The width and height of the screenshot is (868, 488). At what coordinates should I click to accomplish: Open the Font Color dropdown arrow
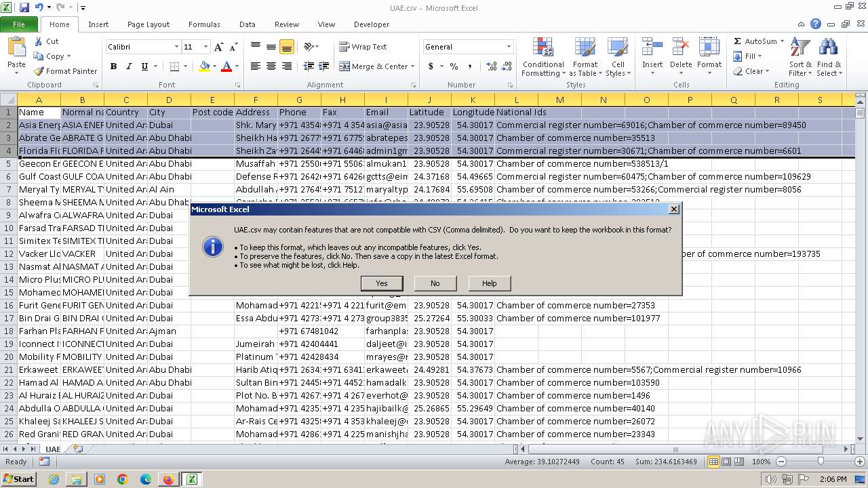click(x=236, y=66)
